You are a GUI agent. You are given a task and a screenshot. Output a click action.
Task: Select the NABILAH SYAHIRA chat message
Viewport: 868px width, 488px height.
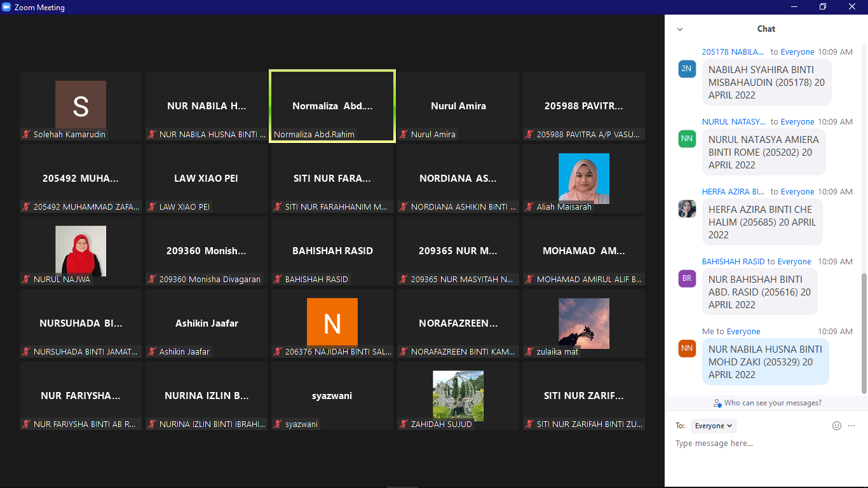click(x=767, y=83)
